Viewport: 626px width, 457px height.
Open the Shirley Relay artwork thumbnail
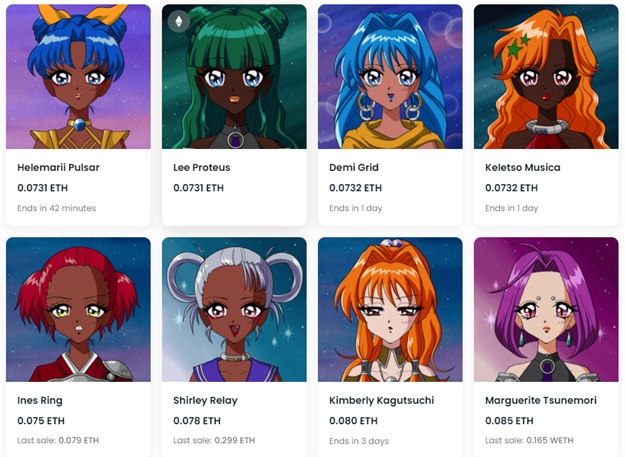tap(234, 309)
